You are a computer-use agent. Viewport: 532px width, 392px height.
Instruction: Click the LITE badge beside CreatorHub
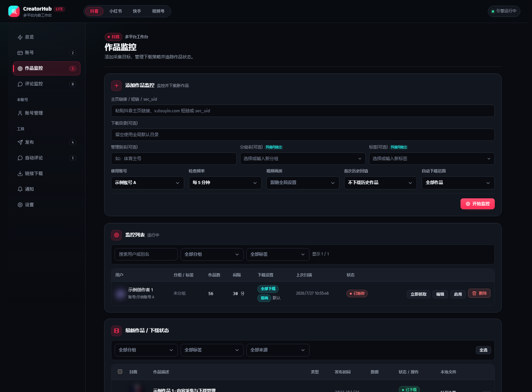click(60, 9)
